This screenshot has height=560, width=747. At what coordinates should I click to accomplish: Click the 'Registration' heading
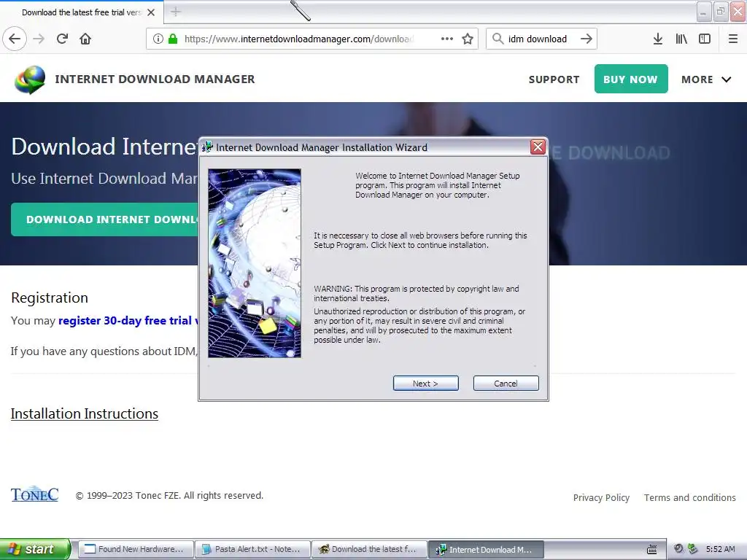(x=50, y=297)
